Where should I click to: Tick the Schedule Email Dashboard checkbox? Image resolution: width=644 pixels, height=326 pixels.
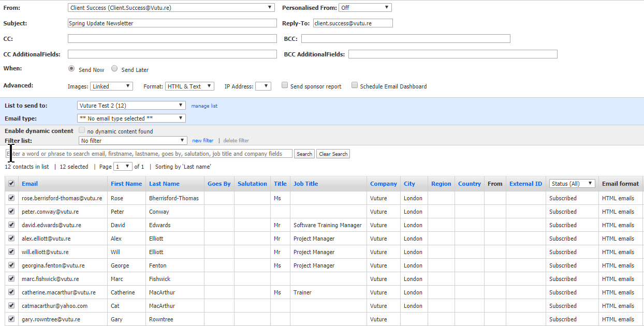[355, 85]
